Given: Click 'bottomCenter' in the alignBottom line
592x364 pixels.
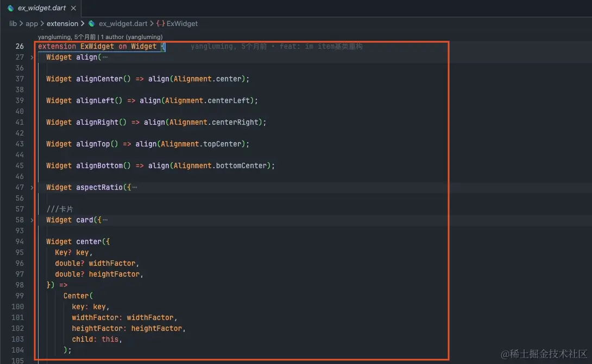Looking at the screenshot, I should [x=241, y=165].
